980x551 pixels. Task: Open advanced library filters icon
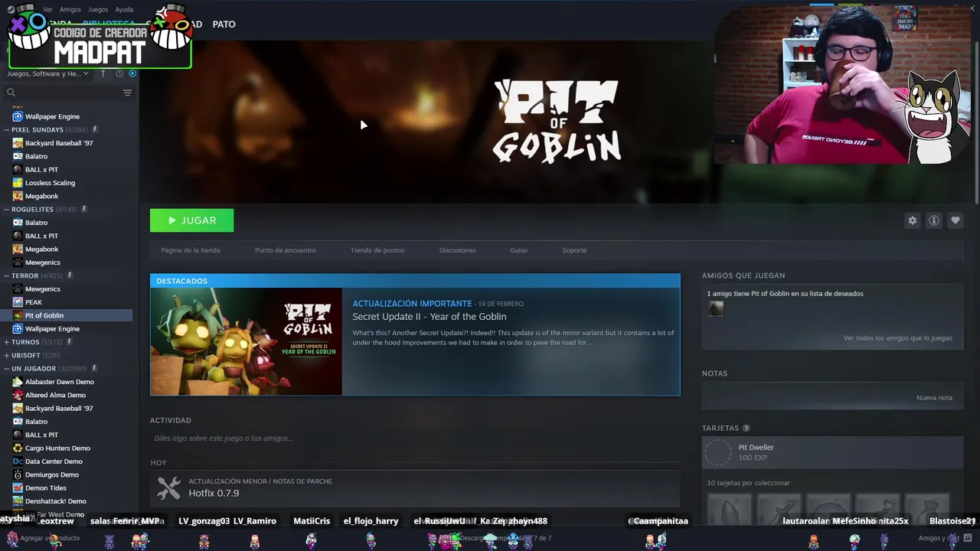click(x=127, y=93)
